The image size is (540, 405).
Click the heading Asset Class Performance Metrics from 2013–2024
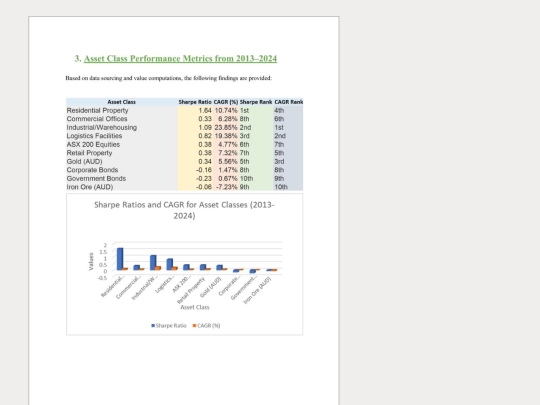coord(180,59)
